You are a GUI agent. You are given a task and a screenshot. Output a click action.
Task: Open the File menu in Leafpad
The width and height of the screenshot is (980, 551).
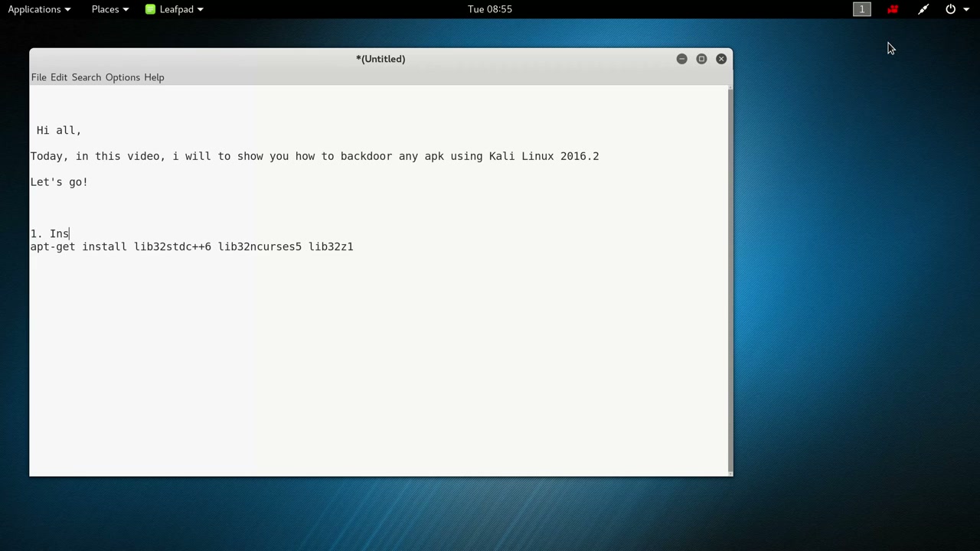pyautogui.click(x=38, y=77)
